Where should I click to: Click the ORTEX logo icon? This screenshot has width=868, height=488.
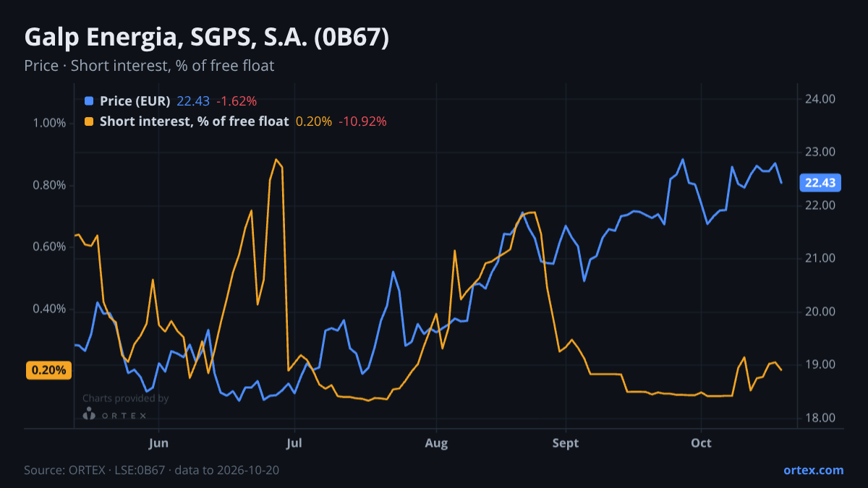pyautogui.click(x=89, y=414)
